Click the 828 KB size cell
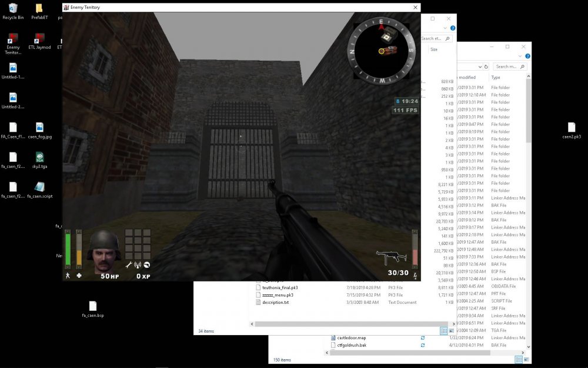 447,81
